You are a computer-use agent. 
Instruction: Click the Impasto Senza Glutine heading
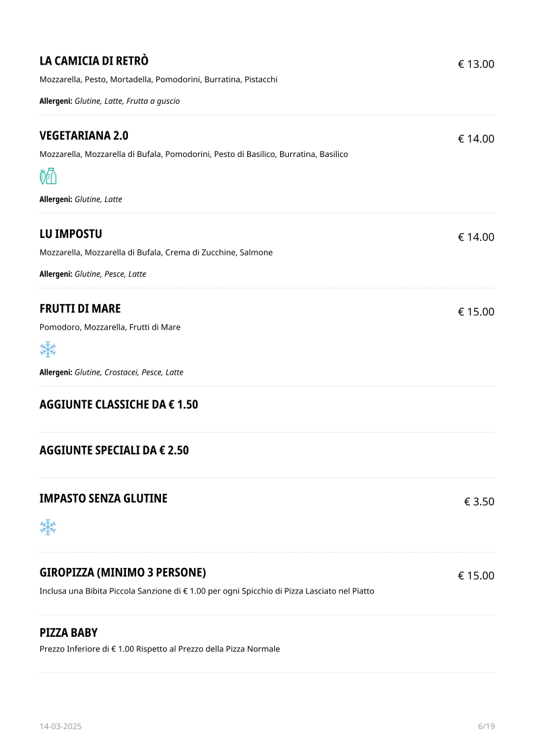pyautogui.click(x=104, y=499)
